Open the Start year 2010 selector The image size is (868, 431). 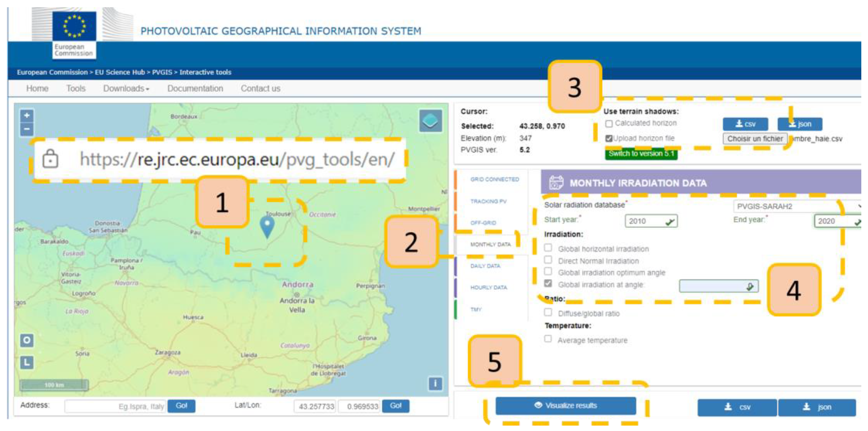click(x=651, y=221)
